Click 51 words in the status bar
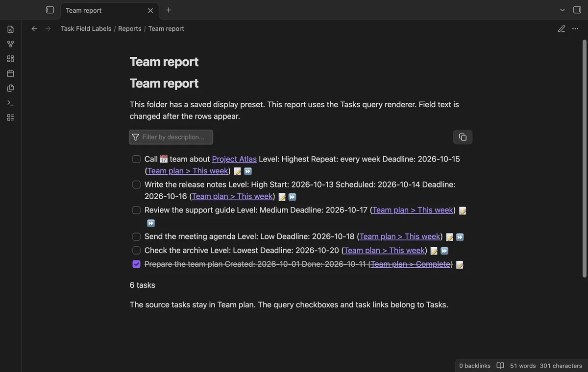 pyautogui.click(x=523, y=366)
